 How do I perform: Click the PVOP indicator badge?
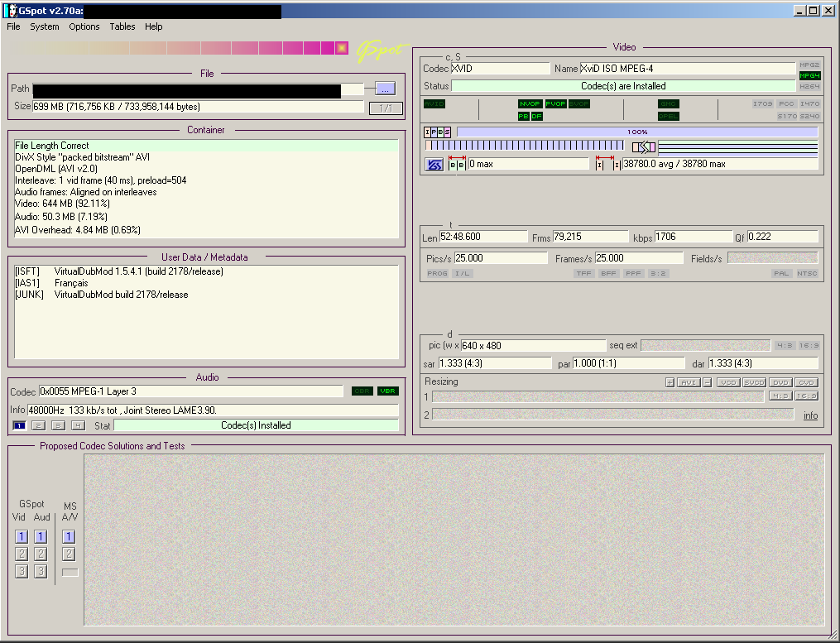click(555, 104)
